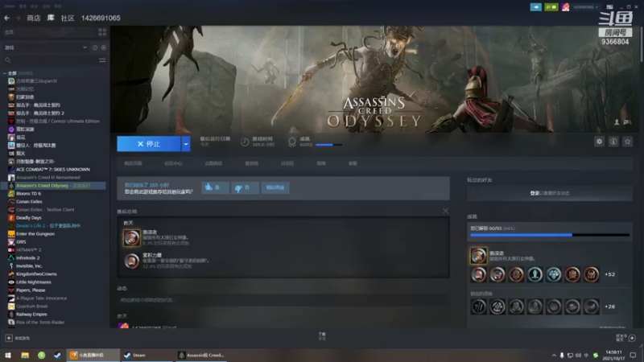This screenshot has width=644, height=362.
Task: Click the teal trident achievement icon
Action: 535,274
